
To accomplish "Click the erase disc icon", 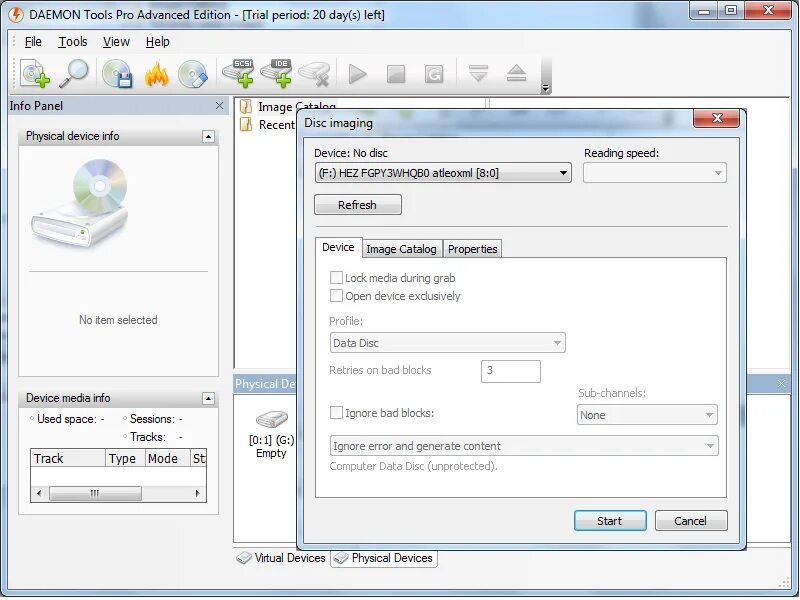I will 193,74.
